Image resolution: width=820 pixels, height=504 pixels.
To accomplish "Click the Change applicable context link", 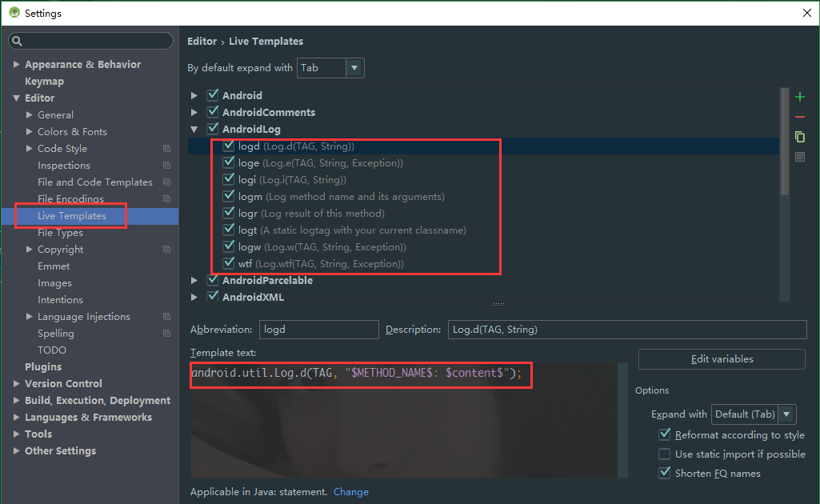I will [350, 492].
